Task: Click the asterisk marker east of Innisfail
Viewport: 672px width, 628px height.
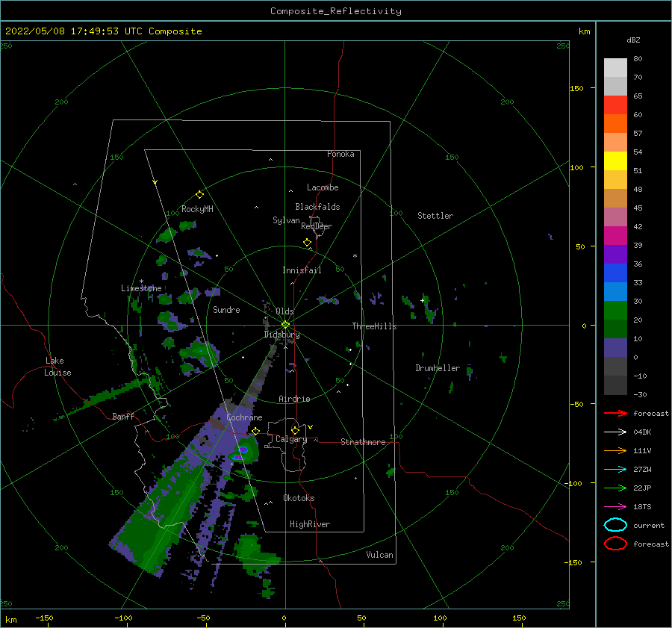Action: [x=355, y=256]
